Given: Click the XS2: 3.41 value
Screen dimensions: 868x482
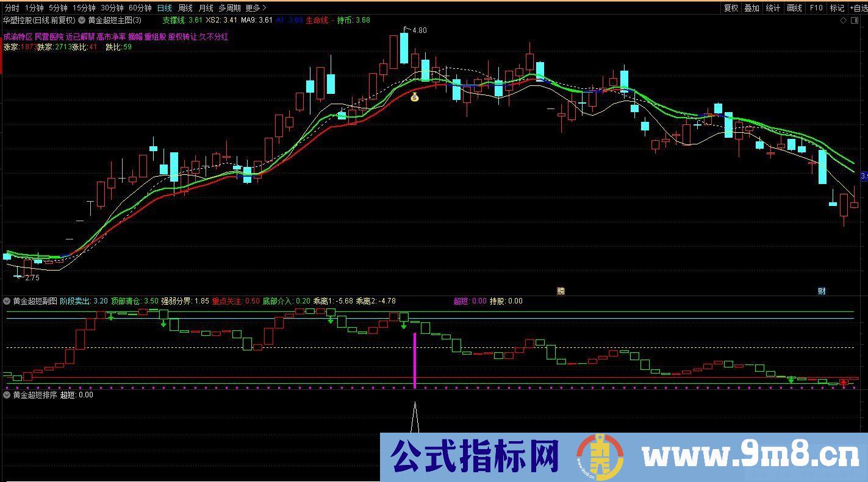Looking at the screenshot, I should click(x=221, y=20).
